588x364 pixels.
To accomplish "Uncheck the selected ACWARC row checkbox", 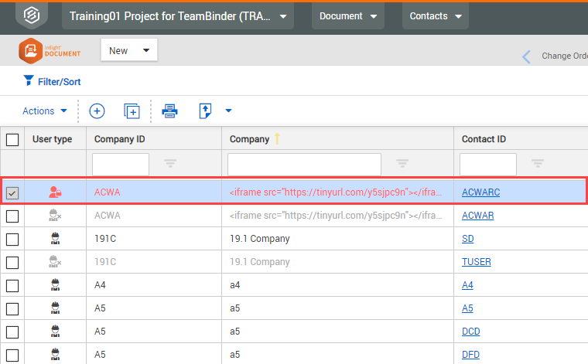I will [x=12, y=193].
